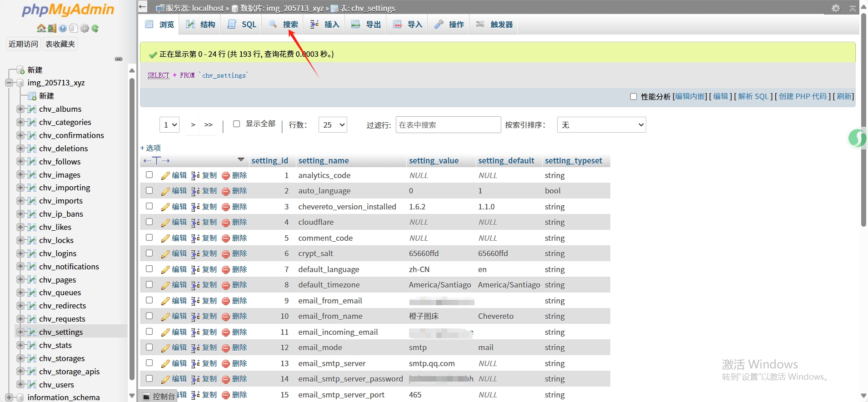Click the collapse navigation arrow at top left of header

pyautogui.click(x=143, y=7)
